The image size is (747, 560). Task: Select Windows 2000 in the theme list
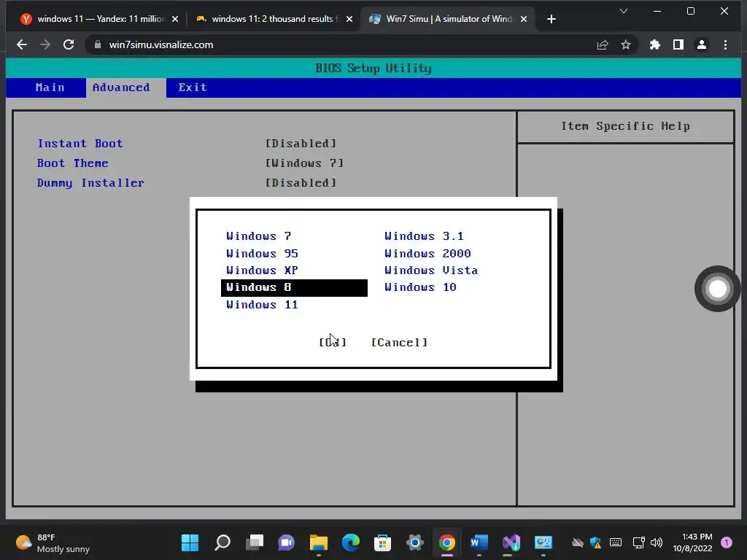[x=427, y=253]
